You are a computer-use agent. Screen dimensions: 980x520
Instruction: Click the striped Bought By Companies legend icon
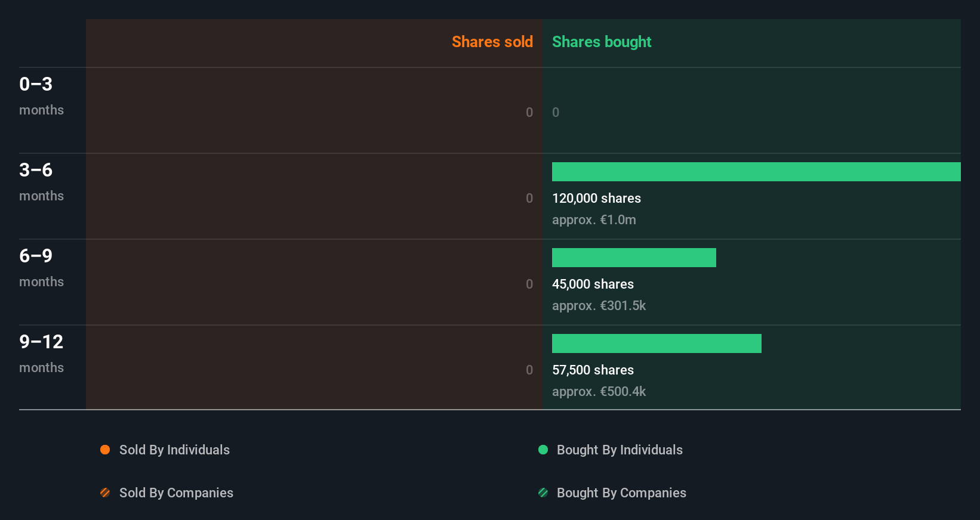[543, 493]
